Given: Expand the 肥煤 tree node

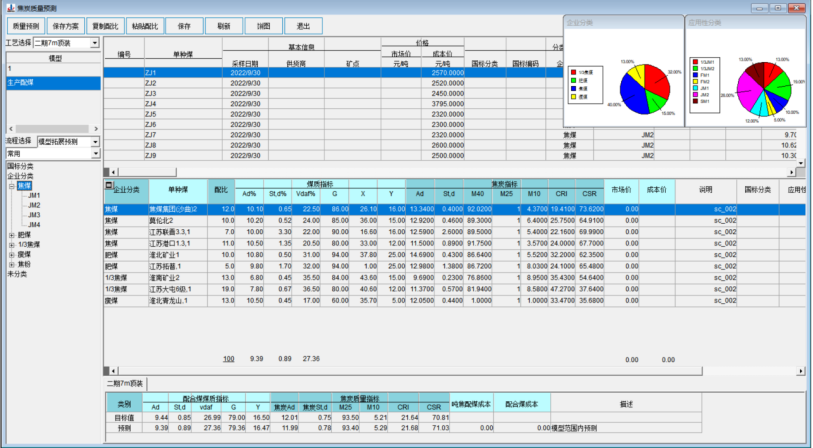Looking at the screenshot, I should (x=11, y=235).
